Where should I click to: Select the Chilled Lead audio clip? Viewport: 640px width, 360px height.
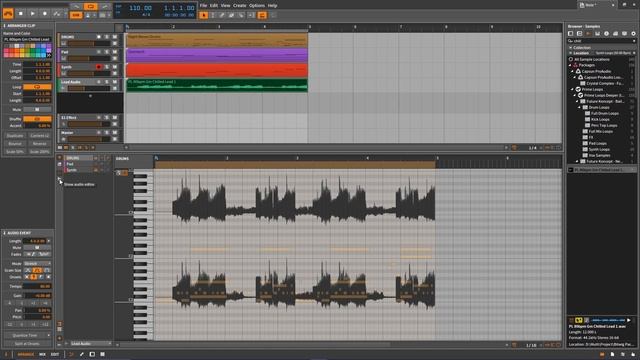[x=216, y=85]
